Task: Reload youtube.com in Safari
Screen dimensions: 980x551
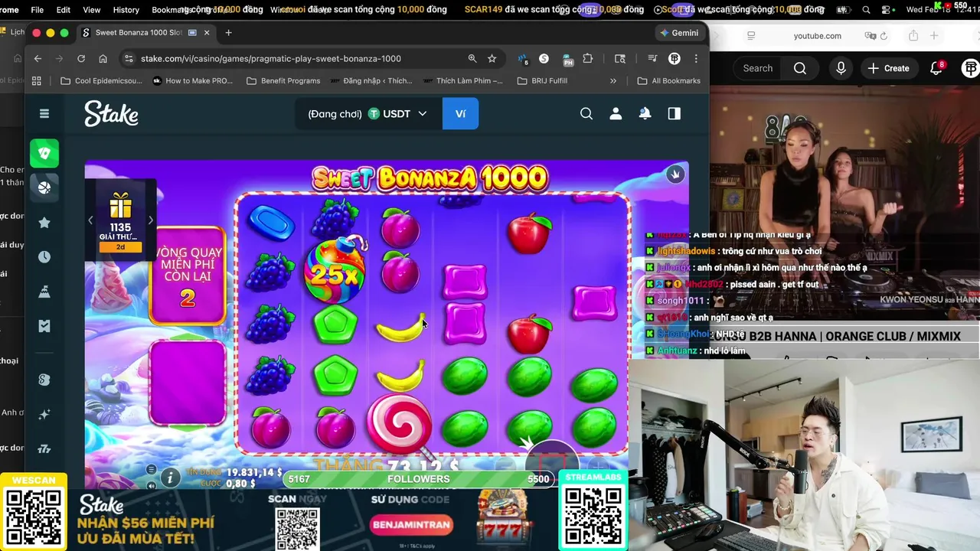Action: [x=884, y=36]
